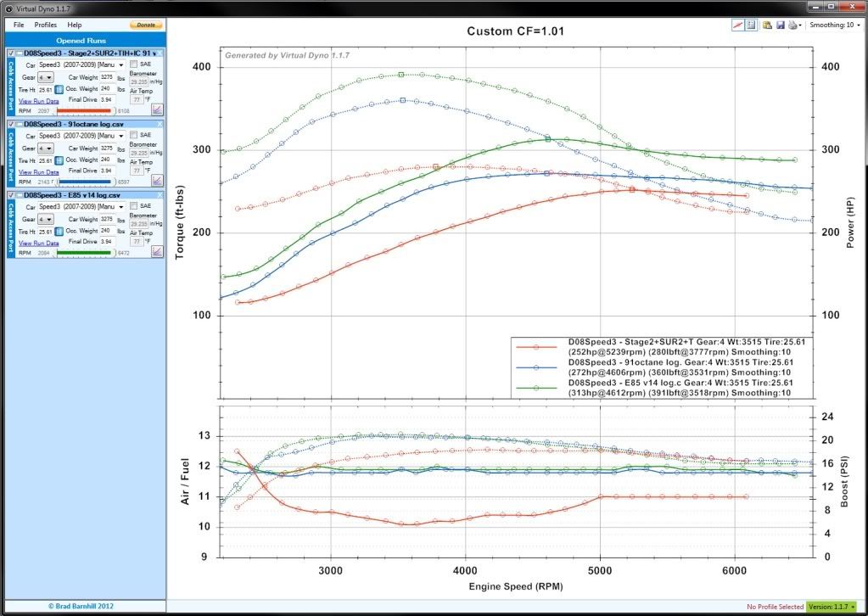Check the SAE box for E85 v14 run

[x=134, y=206]
